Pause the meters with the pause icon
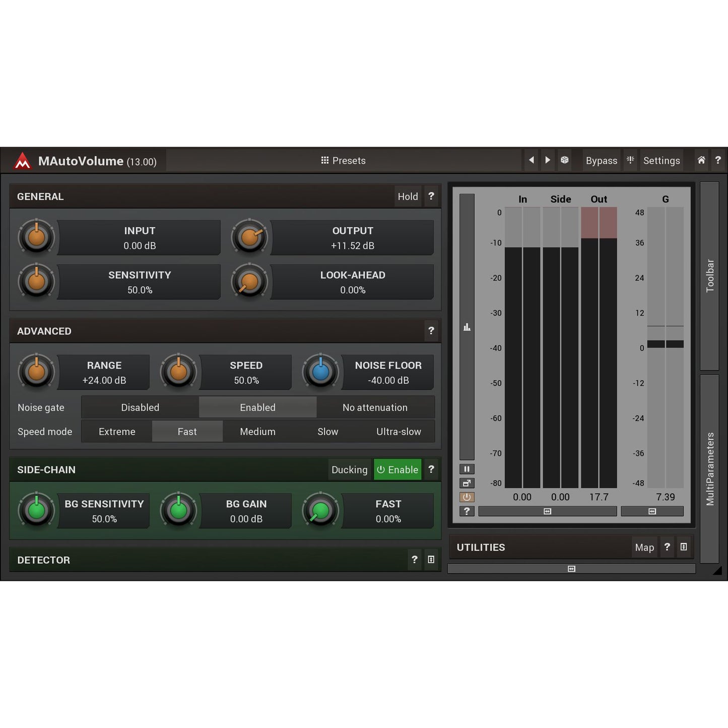Viewport: 728px width, 728px height. [467, 469]
